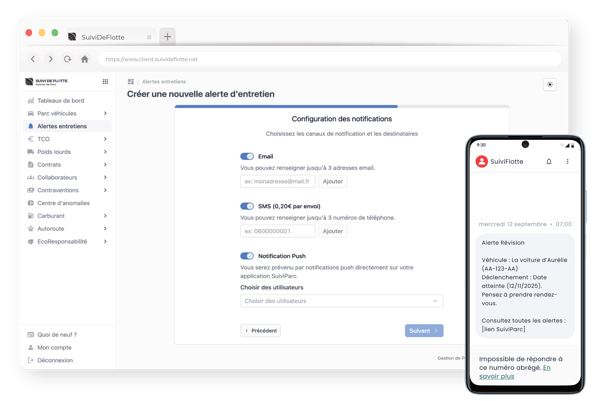Screen dimensions: 600x401
Task: Turn off the SMS notification toggle
Action: [x=247, y=206]
